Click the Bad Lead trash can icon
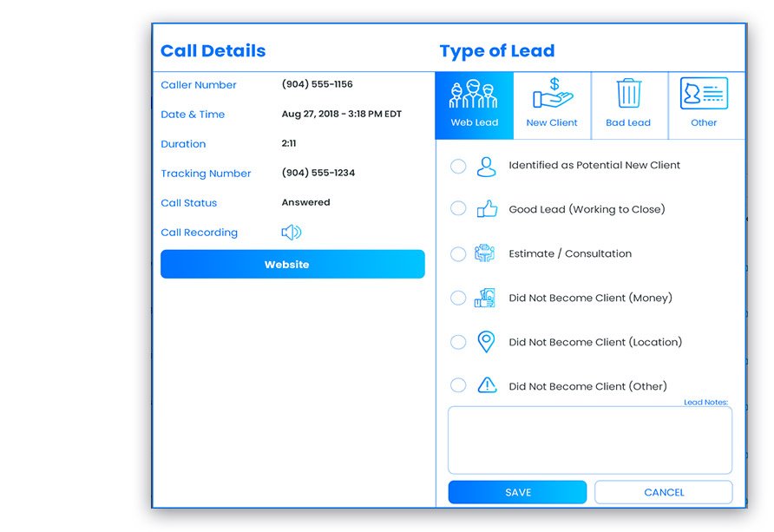 tap(628, 95)
